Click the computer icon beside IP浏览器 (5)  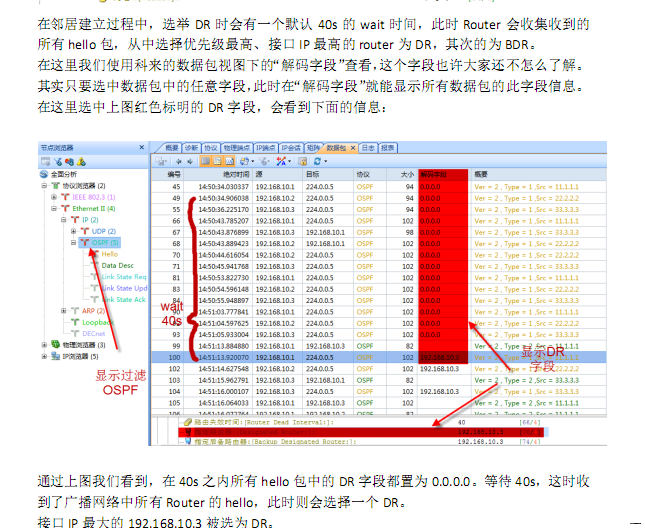tap(55, 356)
